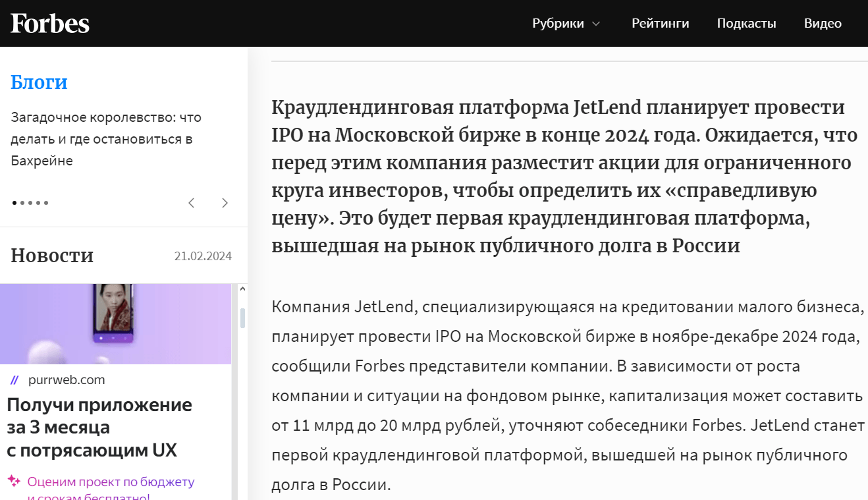Click the news panel scrollbar thumb
The height and width of the screenshot is (500, 868).
point(242,318)
